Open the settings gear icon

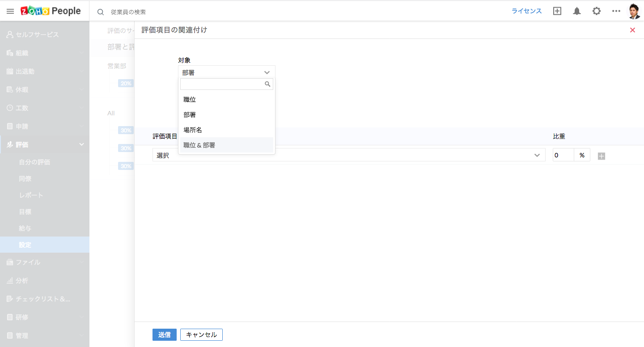(x=597, y=11)
